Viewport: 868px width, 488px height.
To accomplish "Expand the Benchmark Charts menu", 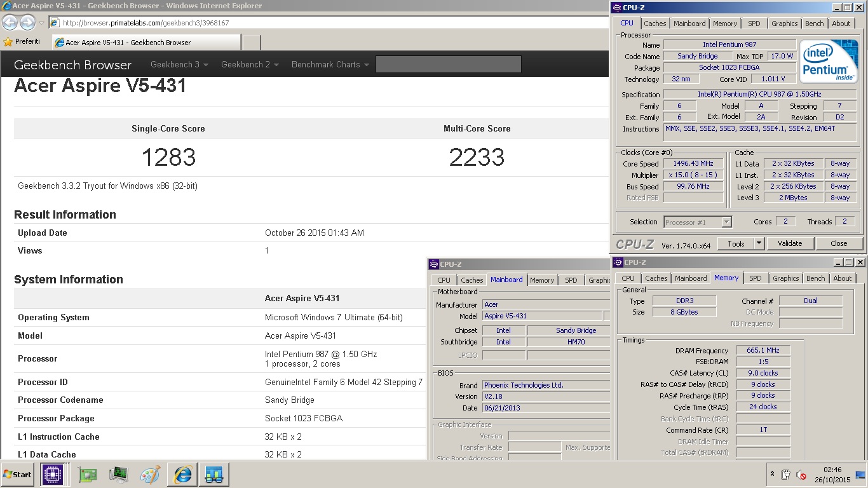I will (x=330, y=64).
